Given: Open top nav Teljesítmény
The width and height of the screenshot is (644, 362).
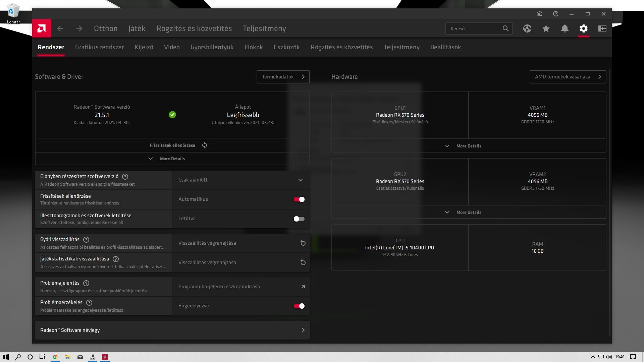Looking at the screenshot, I should (x=265, y=28).
